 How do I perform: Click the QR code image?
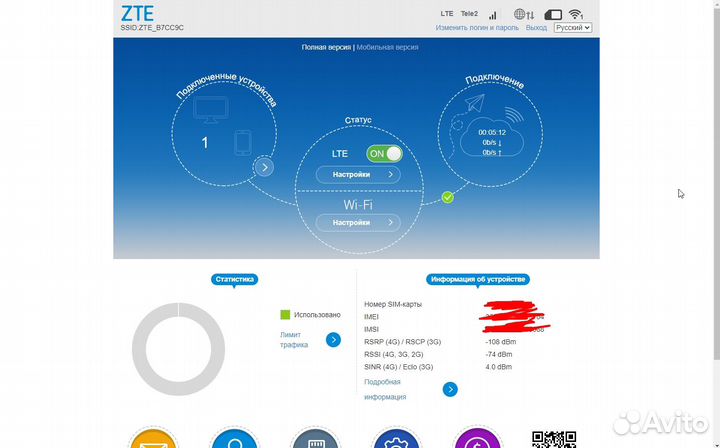point(554,439)
